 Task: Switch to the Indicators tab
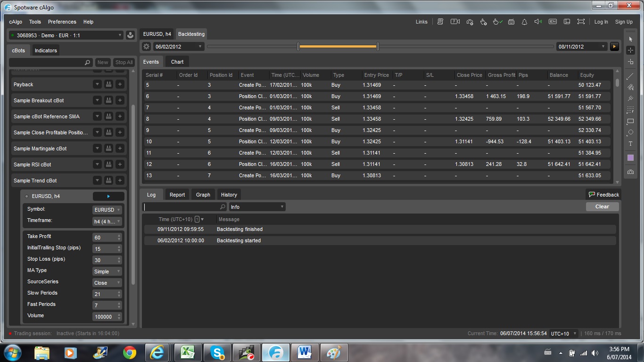46,50
